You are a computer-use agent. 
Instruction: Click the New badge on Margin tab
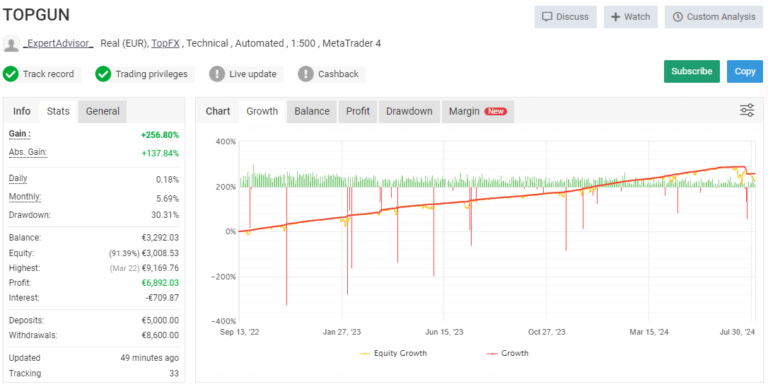click(x=496, y=111)
